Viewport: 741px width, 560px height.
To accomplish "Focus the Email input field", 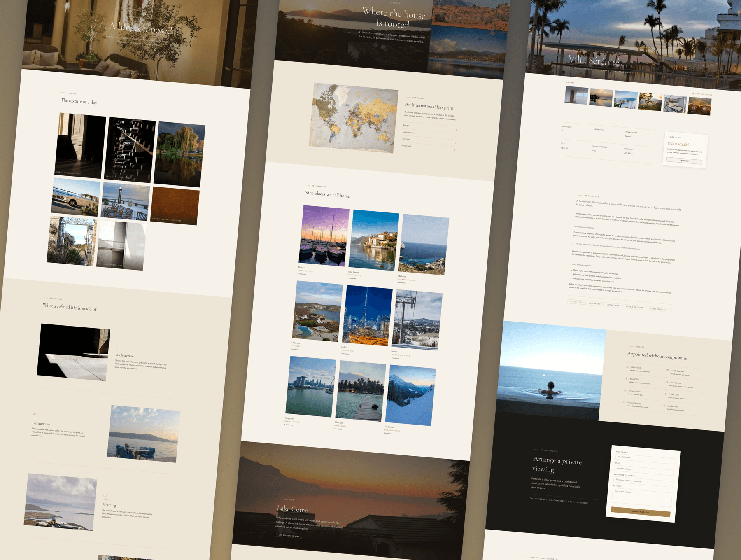I will click(x=644, y=469).
